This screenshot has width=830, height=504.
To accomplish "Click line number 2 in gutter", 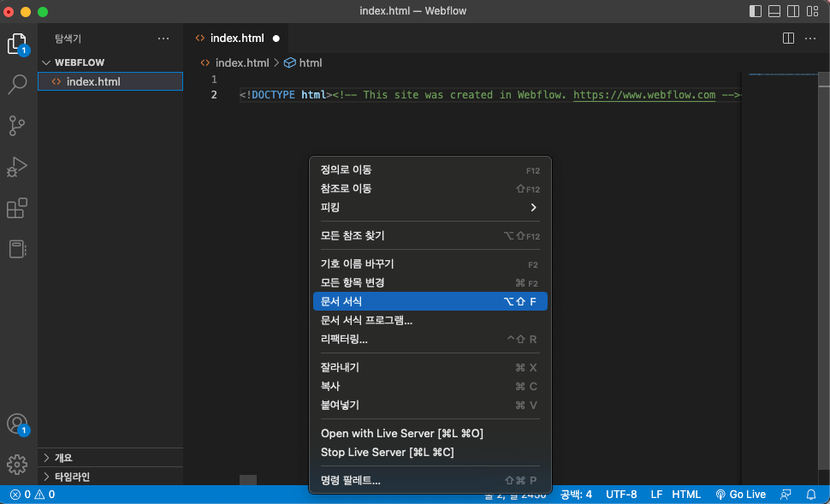I will (214, 95).
